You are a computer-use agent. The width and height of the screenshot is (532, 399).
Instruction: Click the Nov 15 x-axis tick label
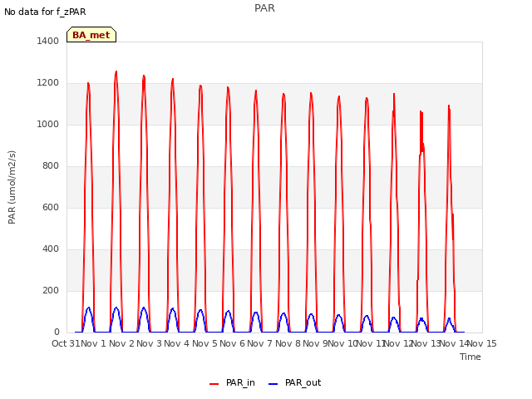[x=482, y=343]
